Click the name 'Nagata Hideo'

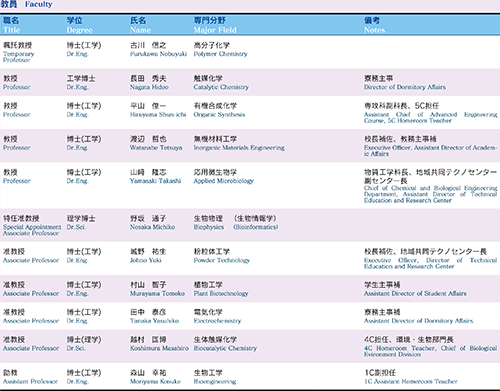[149, 87]
